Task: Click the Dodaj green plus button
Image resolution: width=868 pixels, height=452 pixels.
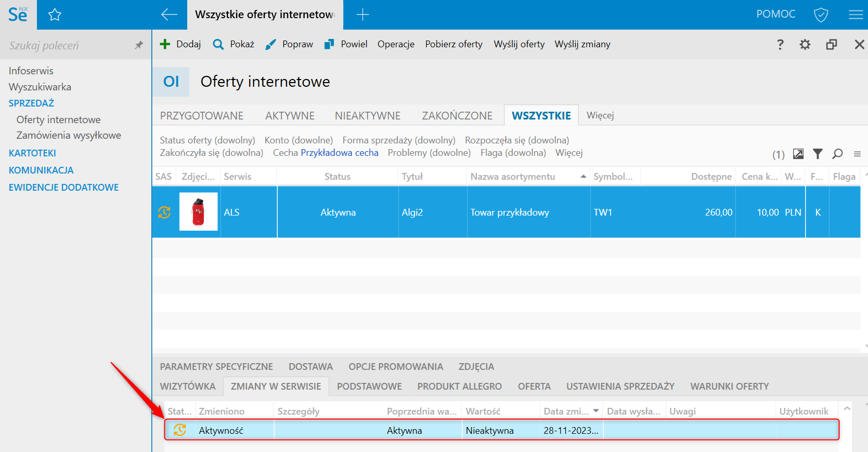Action: coord(180,44)
